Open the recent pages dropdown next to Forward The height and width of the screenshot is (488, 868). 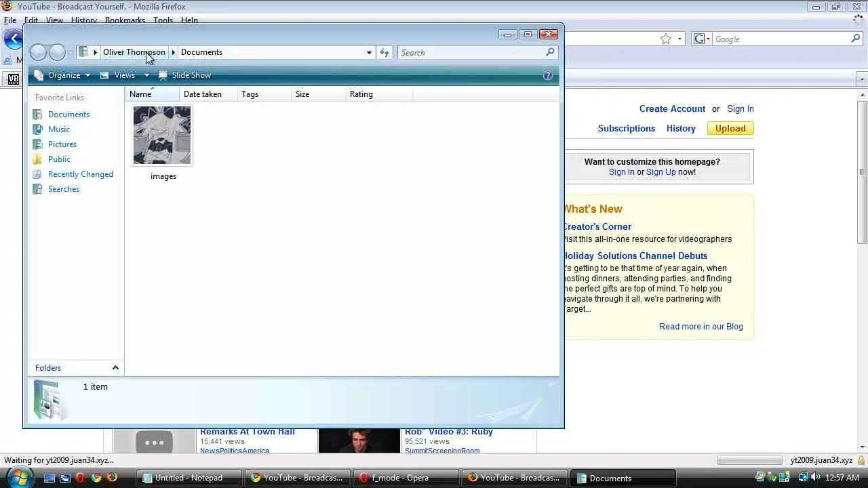pyautogui.click(x=71, y=53)
